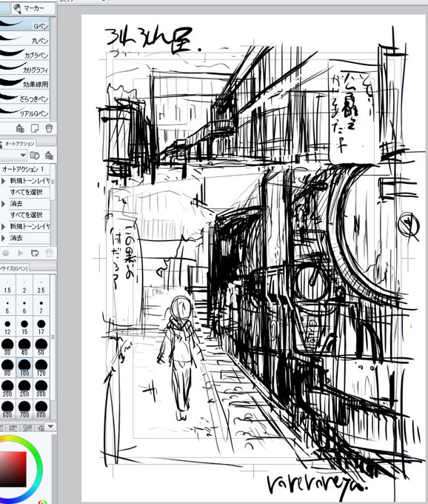The width and height of the screenshot is (428, 504).
Task: Click the brush list vertical scrollbar
Action: coord(53,68)
